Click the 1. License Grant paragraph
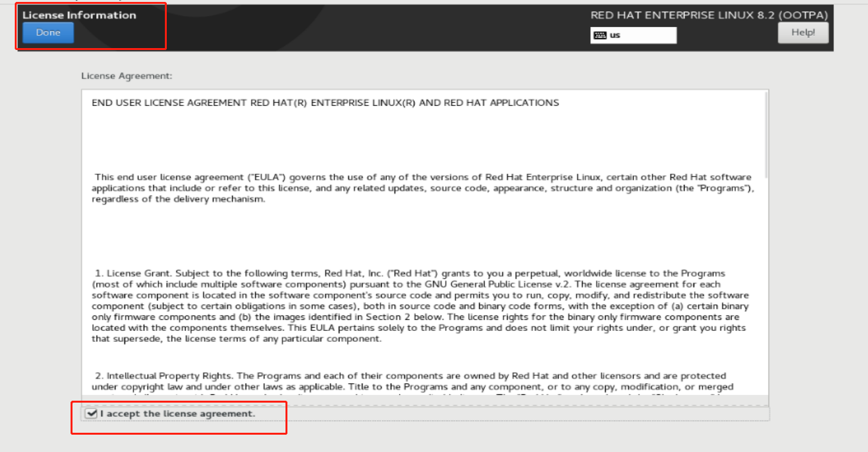The width and height of the screenshot is (868, 452). (420, 306)
